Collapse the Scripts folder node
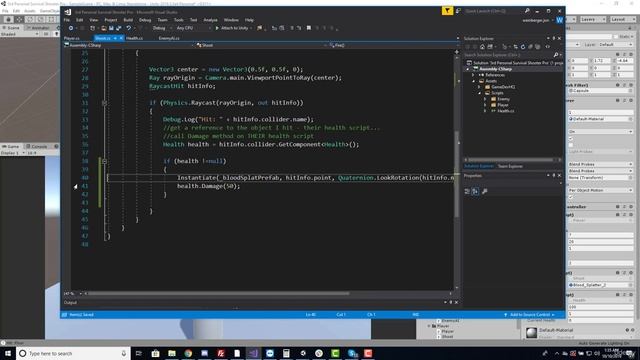Screen dimensions: 640x360 click(x=479, y=93)
